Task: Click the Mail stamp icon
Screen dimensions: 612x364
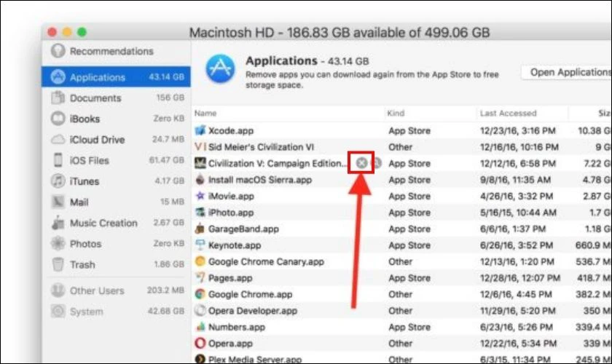Action: coord(58,202)
